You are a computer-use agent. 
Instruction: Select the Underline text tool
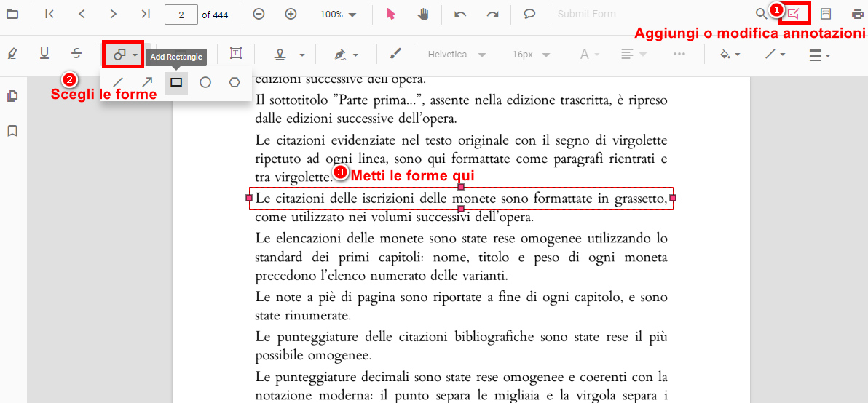pos(44,54)
